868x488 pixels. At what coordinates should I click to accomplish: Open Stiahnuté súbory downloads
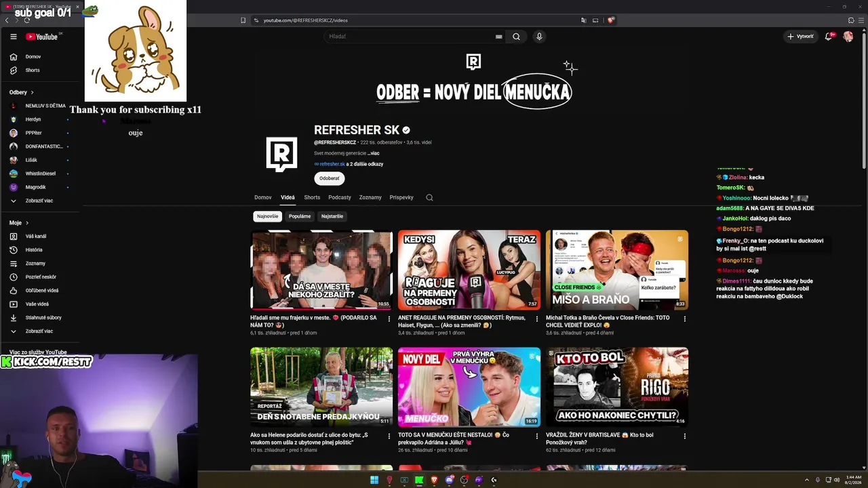tap(43, 318)
